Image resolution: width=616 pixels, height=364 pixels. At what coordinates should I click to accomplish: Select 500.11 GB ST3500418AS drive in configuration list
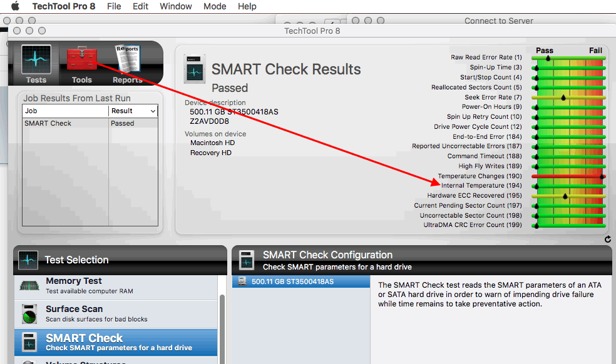(x=301, y=281)
